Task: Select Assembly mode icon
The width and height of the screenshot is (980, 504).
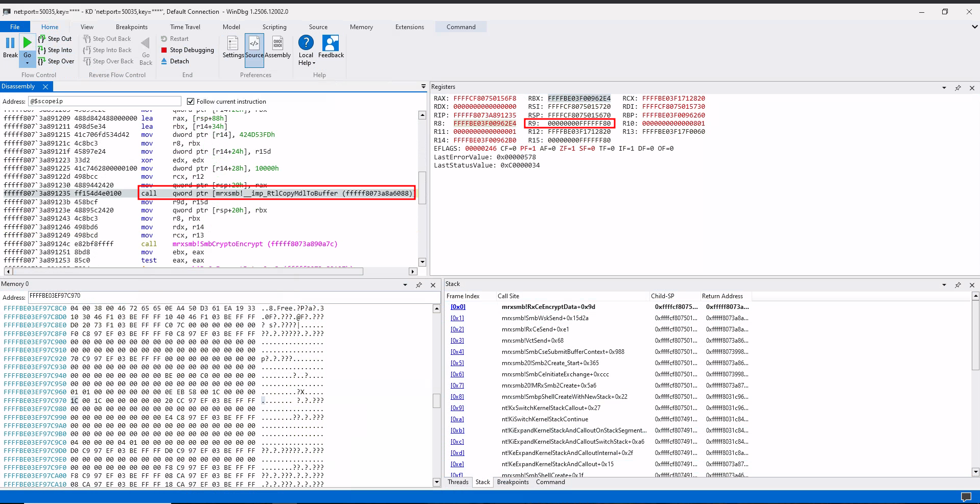Action: click(277, 43)
